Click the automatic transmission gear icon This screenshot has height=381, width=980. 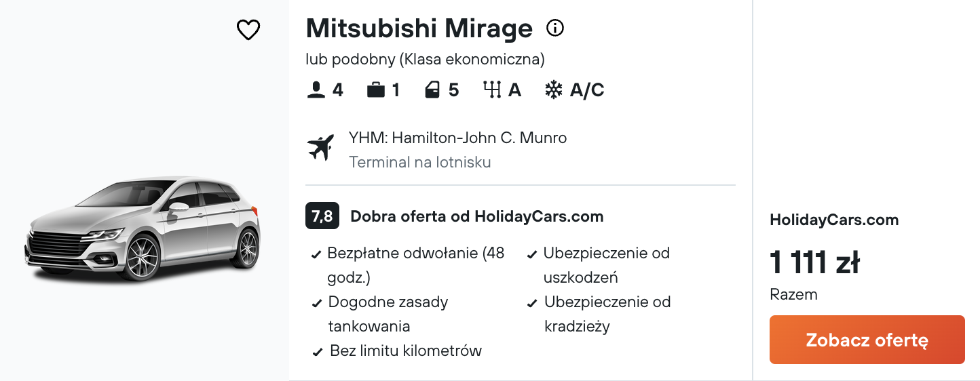tap(492, 90)
